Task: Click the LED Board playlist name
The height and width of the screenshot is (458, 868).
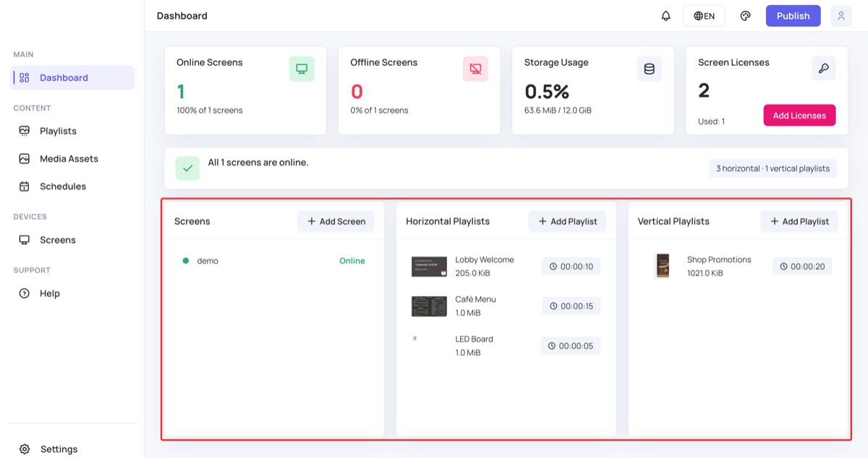Action: click(474, 339)
